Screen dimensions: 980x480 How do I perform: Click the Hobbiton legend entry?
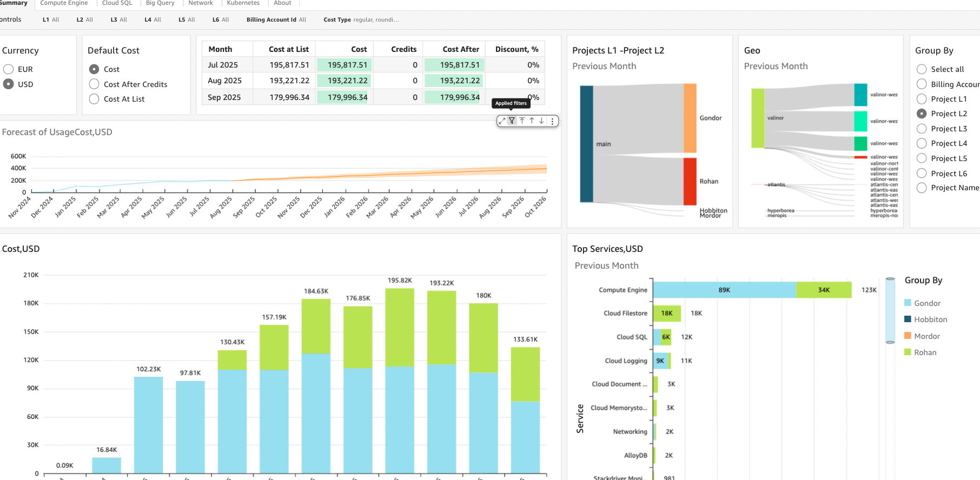point(930,319)
